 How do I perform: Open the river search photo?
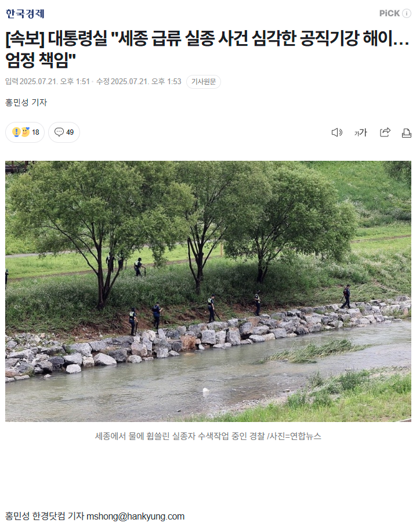208,291
